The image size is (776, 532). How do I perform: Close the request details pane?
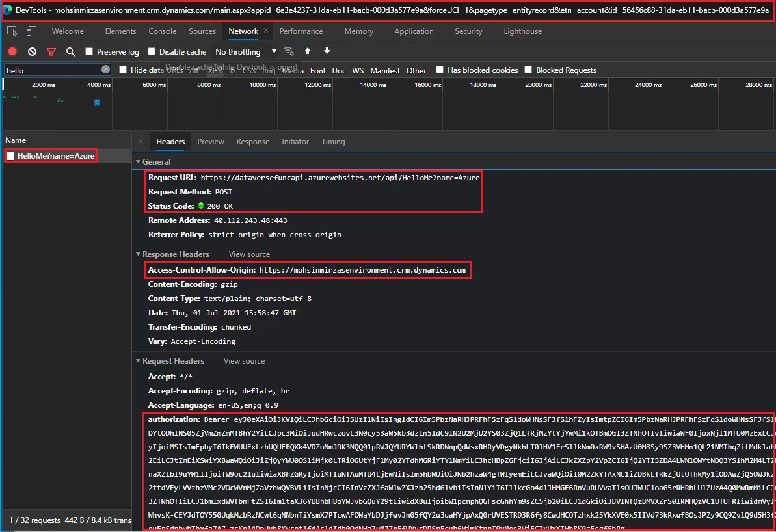140,142
